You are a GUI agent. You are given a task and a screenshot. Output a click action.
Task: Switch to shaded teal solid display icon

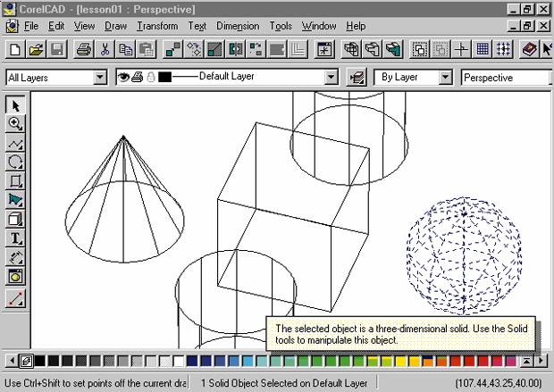(393, 49)
